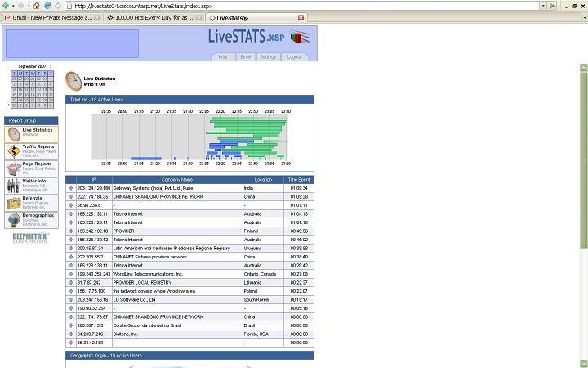Open Live Statistics report group
The width and height of the screenshot is (588, 368).
tap(32, 134)
